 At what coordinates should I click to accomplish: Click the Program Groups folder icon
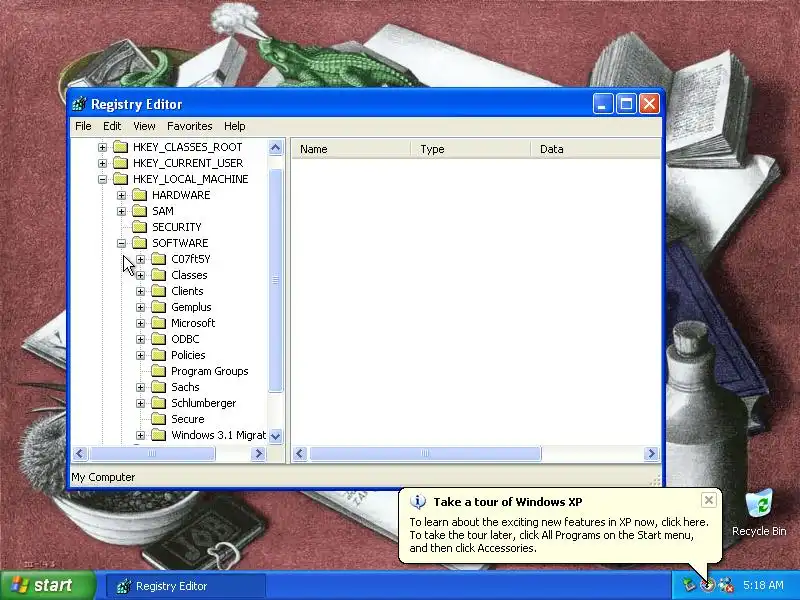(159, 371)
